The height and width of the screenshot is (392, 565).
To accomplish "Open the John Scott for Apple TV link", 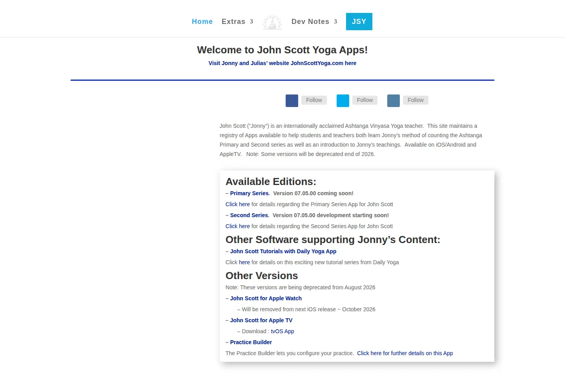I will tap(261, 320).
